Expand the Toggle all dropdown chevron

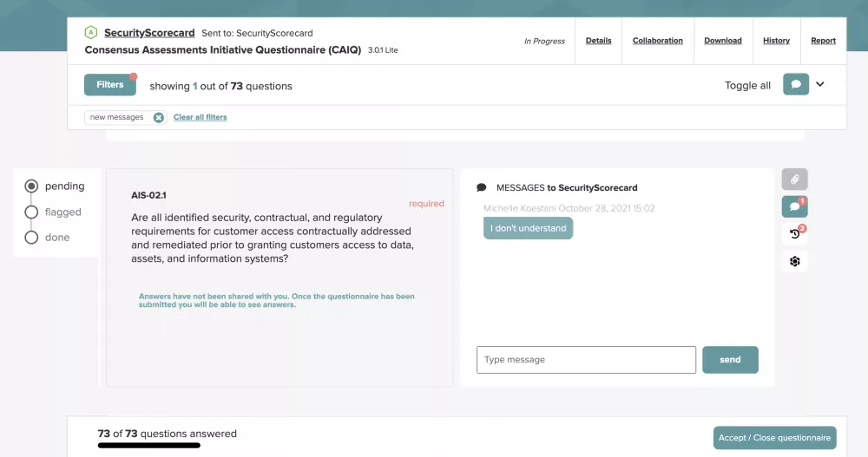tap(820, 84)
